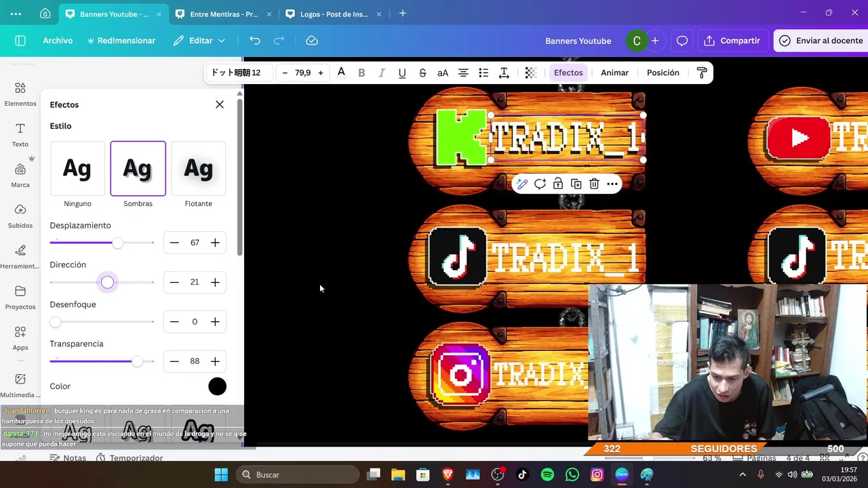Expand the Editar dropdown menu
This screenshot has width=868, height=488.
coord(199,41)
